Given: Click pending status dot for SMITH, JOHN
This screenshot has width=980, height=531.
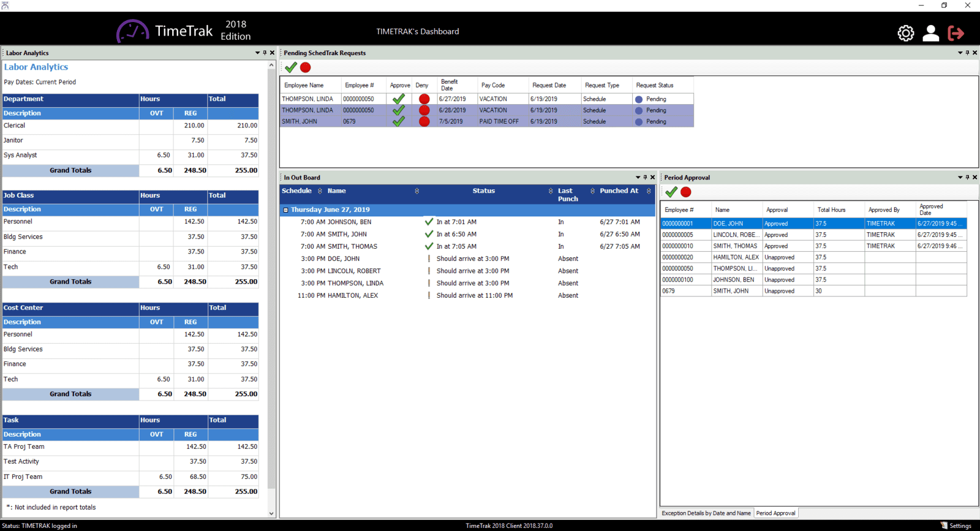Looking at the screenshot, I should 639,122.
